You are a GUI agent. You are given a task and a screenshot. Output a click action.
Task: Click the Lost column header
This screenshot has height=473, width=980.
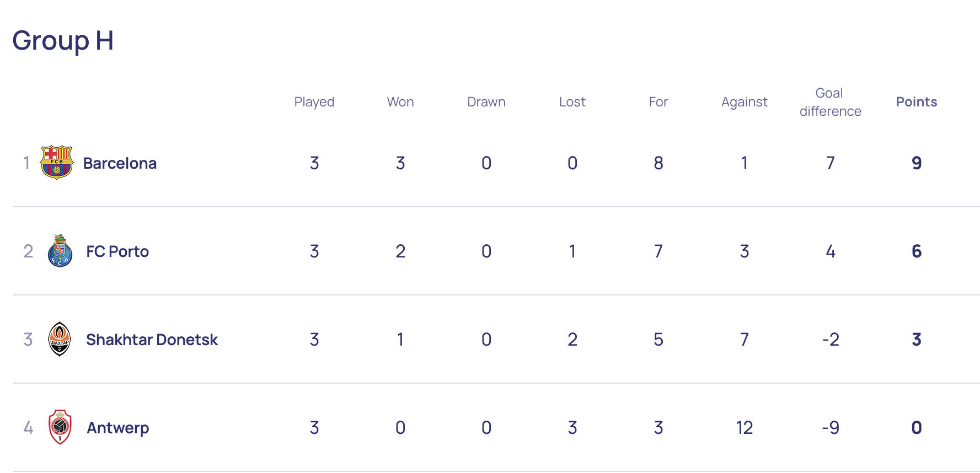pyautogui.click(x=572, y=102)
